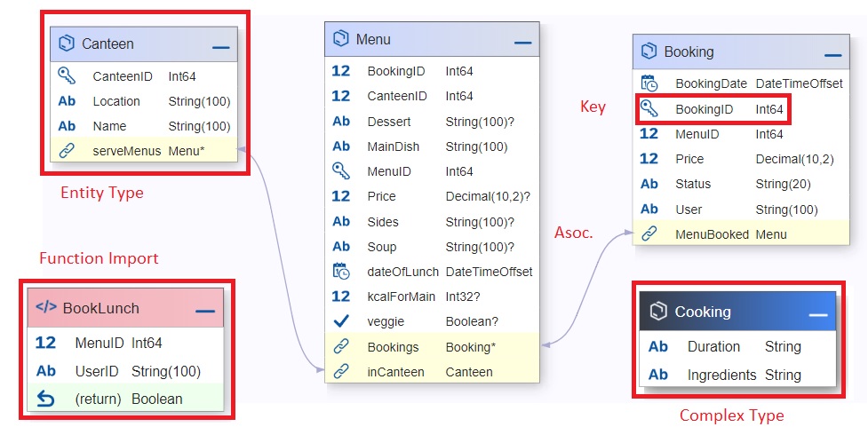Click the checkmark icon beside veggie
The width and height of the screenshot is (868, 427).
[341, 321]
